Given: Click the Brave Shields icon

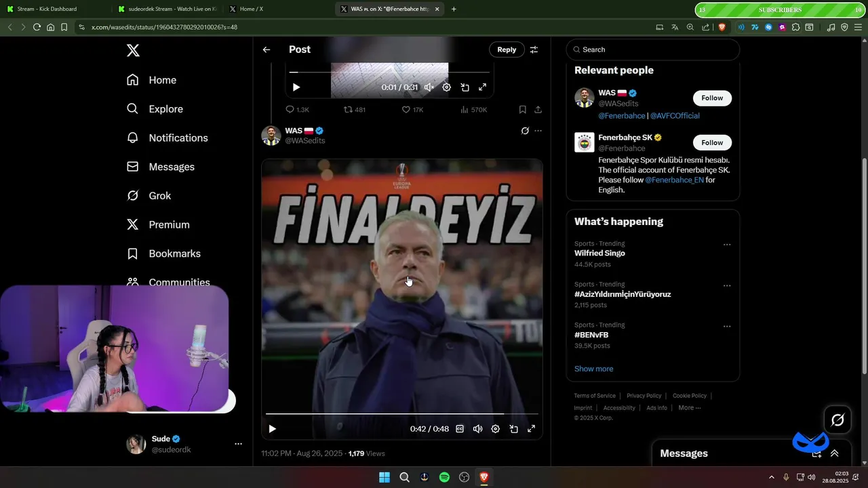Looking at the screenshot, I should pos(722,27).
